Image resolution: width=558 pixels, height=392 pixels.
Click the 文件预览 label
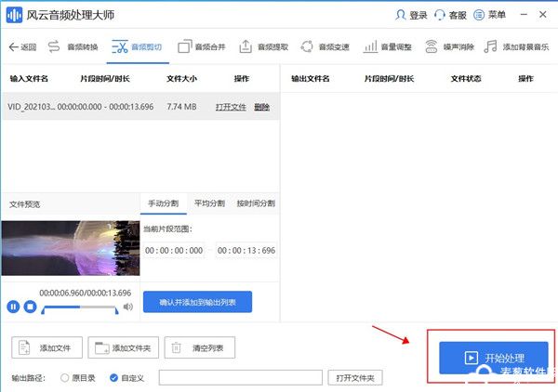click(x=24, y=204)
